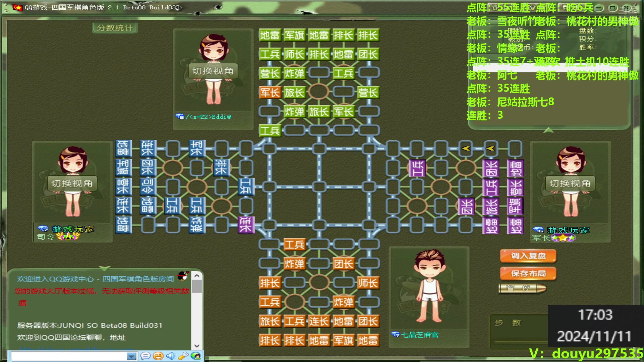Select the orange 师长 piece
This screenshot has width=644, height=362.
(x=368, y=283)
